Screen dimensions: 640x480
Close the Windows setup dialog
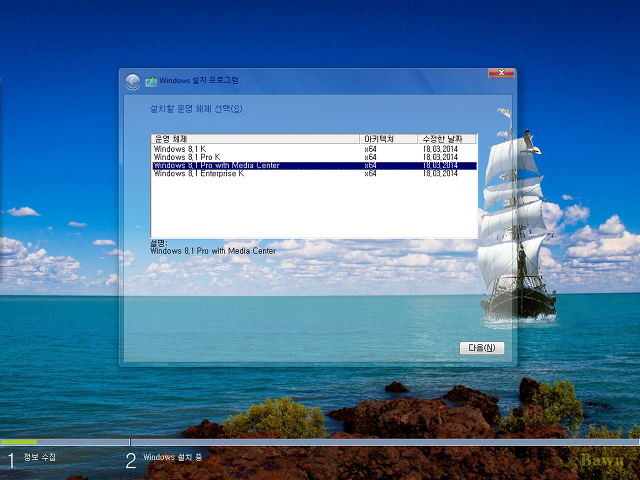(501, 73)
